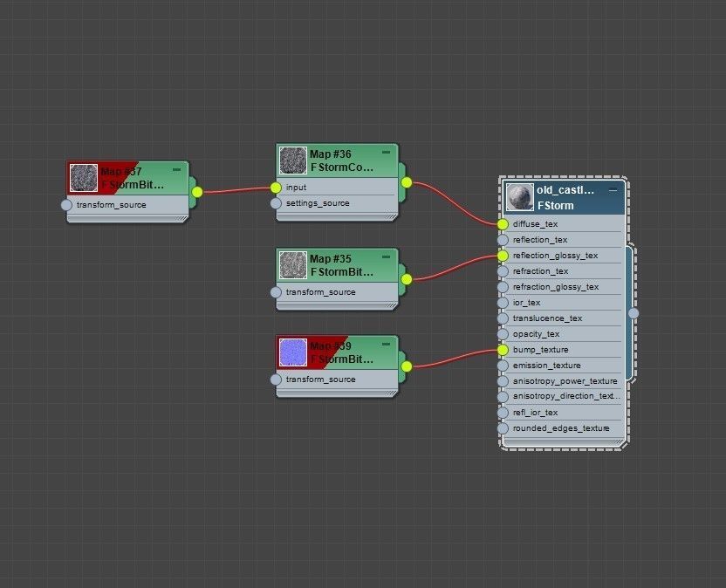Image resolution: width=726 pixels, height=588 pixels.
Task: Click the anisotropy_power_texture input socket
Action: coord(503,381)
